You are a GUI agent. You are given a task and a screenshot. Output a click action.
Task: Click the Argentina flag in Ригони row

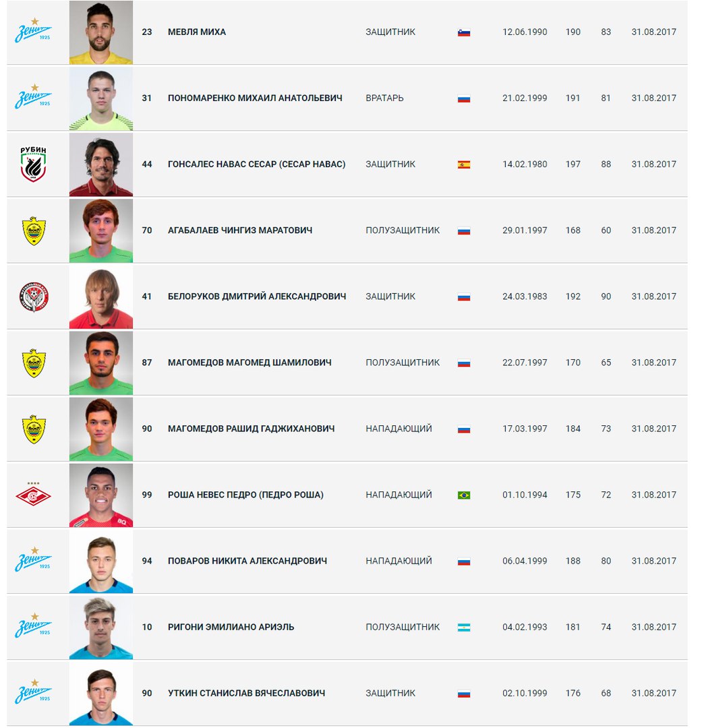tap(464, 628)
